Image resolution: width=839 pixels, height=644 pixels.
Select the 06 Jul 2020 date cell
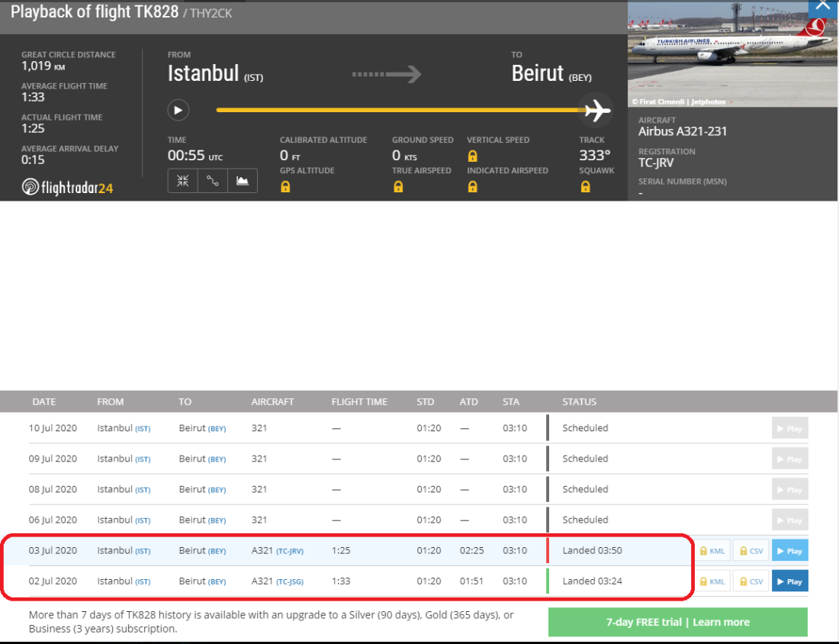coord(53,520)
